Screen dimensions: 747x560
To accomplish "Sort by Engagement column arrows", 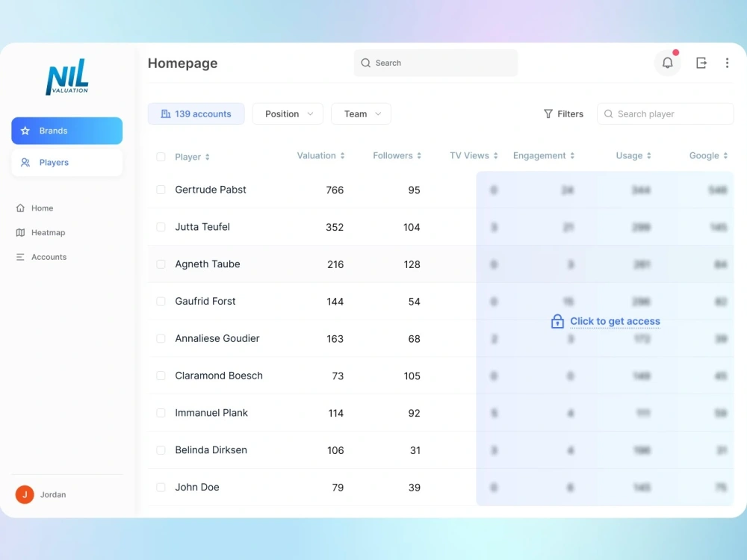I will click(x=572, y=156).
